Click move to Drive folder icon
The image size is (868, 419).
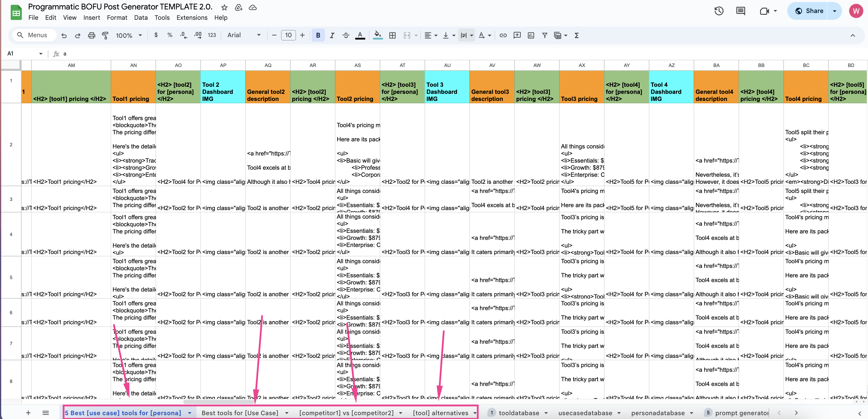point(239,7)
